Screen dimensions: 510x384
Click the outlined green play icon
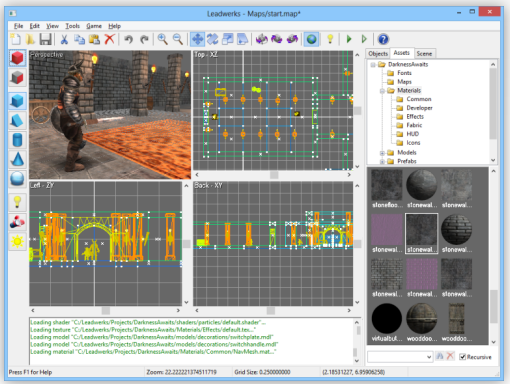point(364,39)
